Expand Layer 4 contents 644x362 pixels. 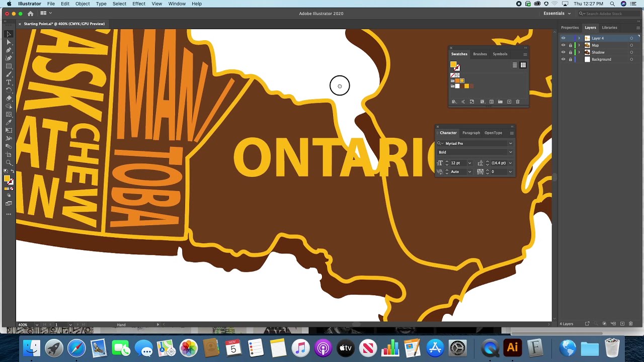[x=579, y=38]
